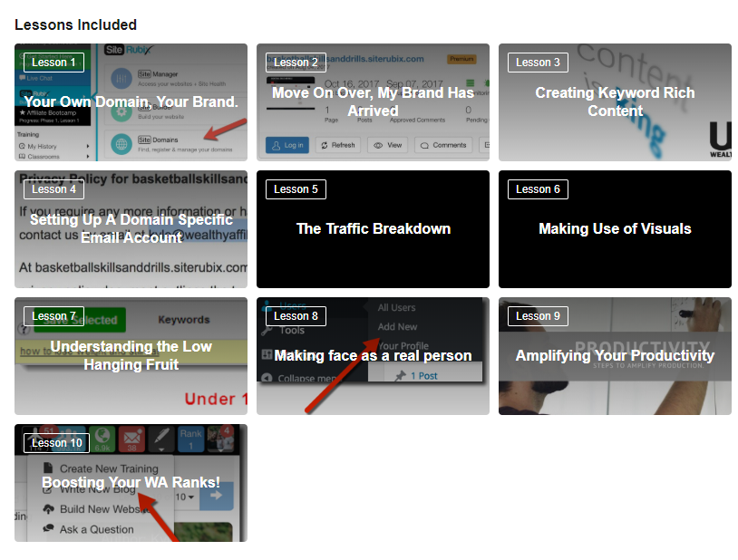This screenshot has height=560, width=738.
Task: Click the "Lesson 10" badge
Action: [x=56, y=443]
